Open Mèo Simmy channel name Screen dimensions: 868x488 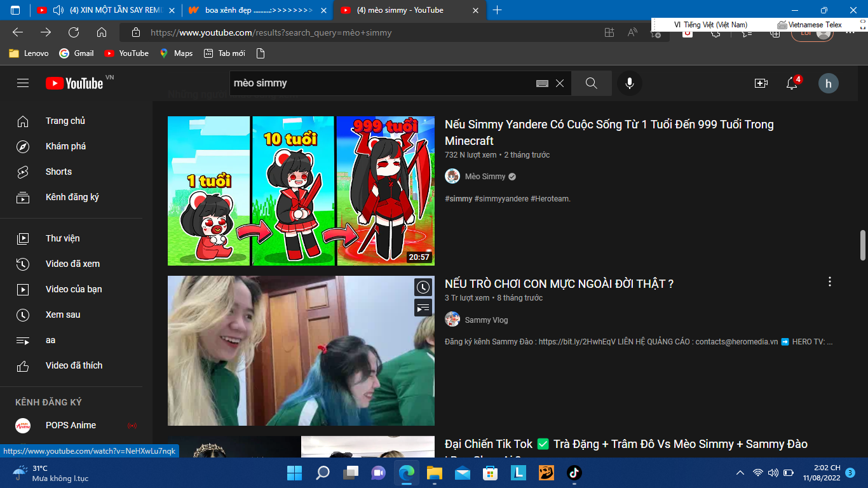pyautogui.click(x=485, y=177)
